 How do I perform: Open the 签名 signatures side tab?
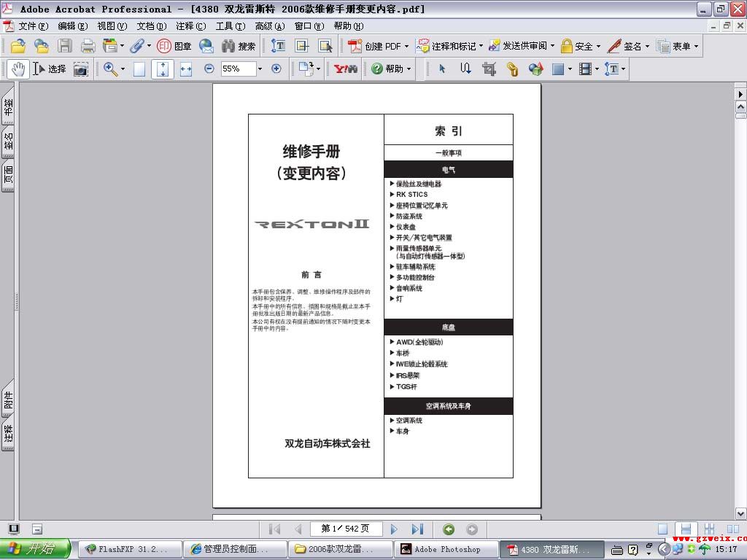[x=8, y=141]
